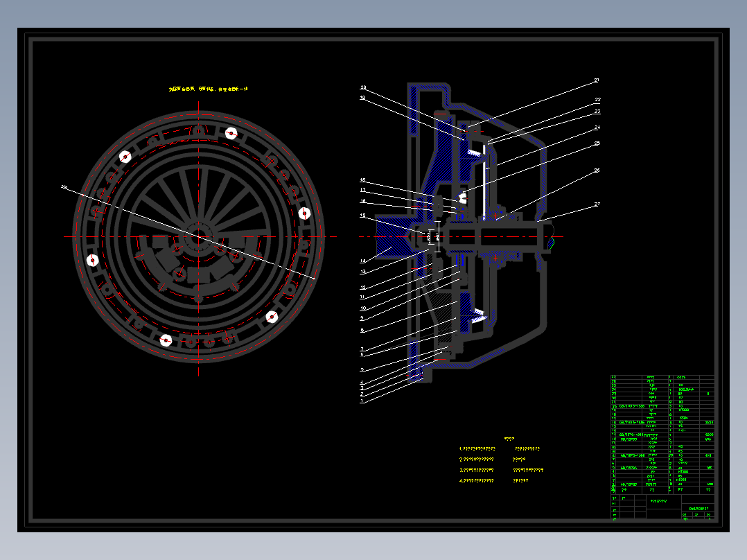The width and height of the screenshot is (747, 560).
Task: Select part callout label 6
Action: [x=362, y=355]
